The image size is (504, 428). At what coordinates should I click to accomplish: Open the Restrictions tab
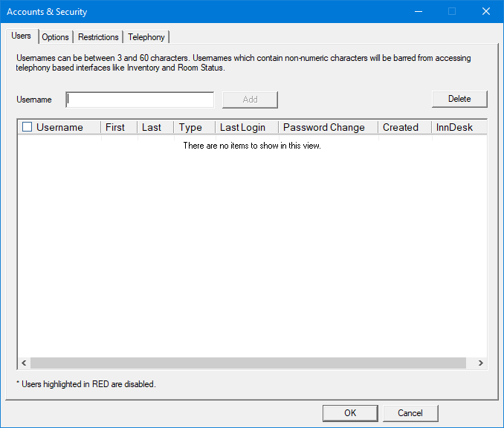(98, 37)
